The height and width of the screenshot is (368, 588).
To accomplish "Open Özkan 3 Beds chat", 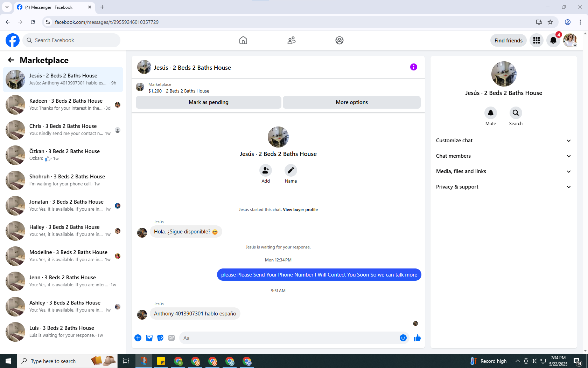I will coord(63,155).
